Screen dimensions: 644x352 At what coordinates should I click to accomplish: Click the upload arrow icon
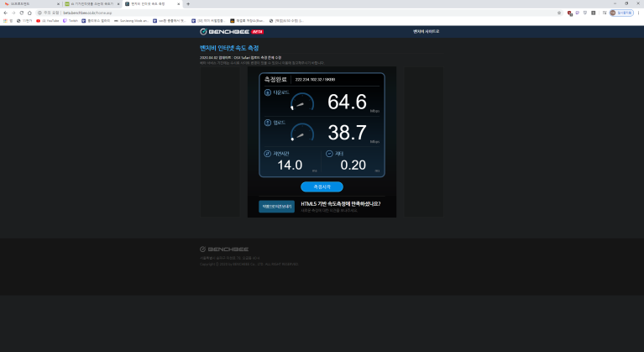(x=268, y=123)
